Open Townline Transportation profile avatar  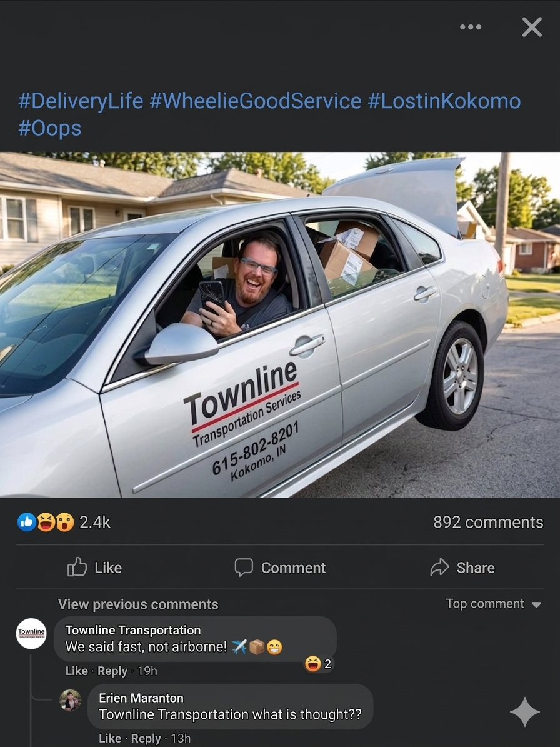pyautogui.click(x=31, y=634)
